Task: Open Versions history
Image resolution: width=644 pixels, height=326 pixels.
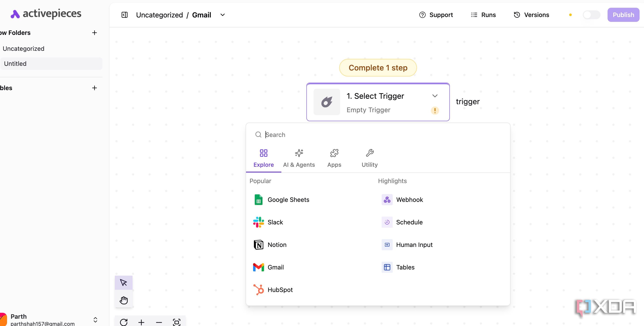Action: (x=531, y=15)
